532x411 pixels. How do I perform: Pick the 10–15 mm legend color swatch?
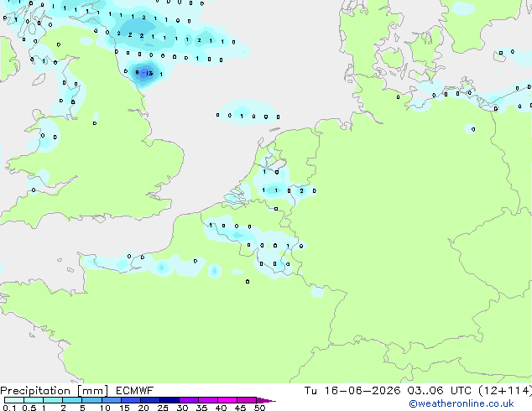coord(112,400)
